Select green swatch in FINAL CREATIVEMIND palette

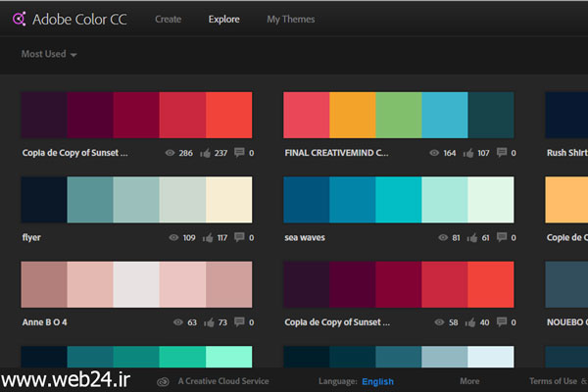click(399, 115)
